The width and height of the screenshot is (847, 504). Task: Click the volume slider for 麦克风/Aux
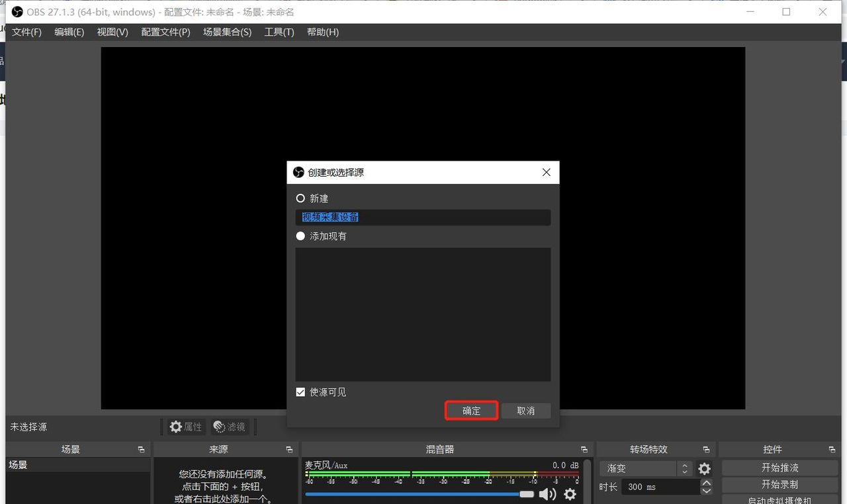pos(420,494)
